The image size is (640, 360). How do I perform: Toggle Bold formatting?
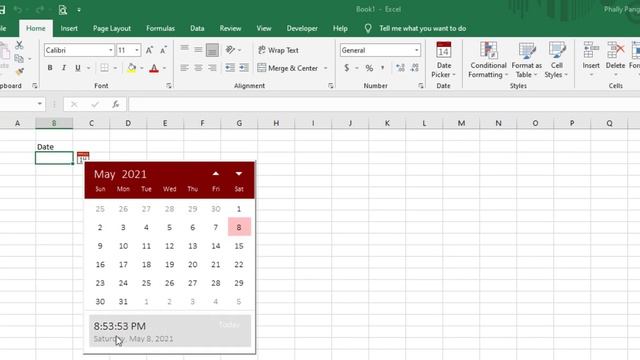point(50,68)
